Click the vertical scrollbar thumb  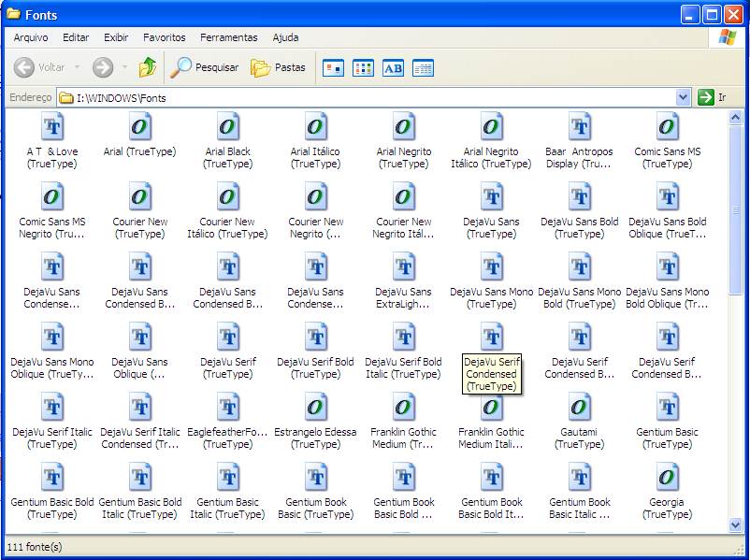[x=735, y=210]
